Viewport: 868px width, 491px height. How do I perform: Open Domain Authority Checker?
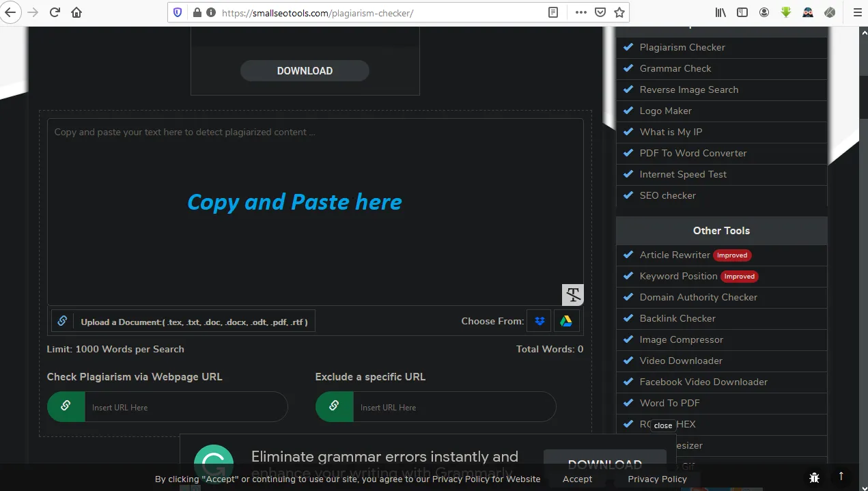pyautogui.click(x=699, y=297)
